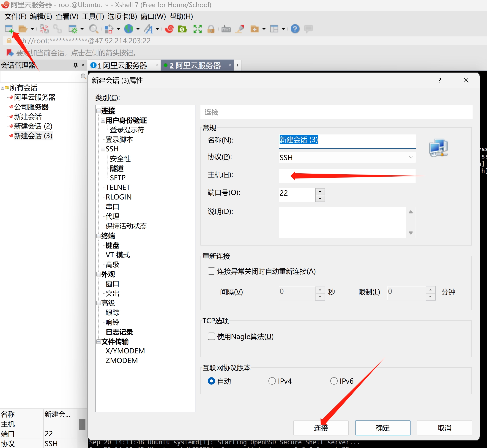Click the 取消 button
The width and height of the screenshot is (487, 448).
tap(444, 428)
